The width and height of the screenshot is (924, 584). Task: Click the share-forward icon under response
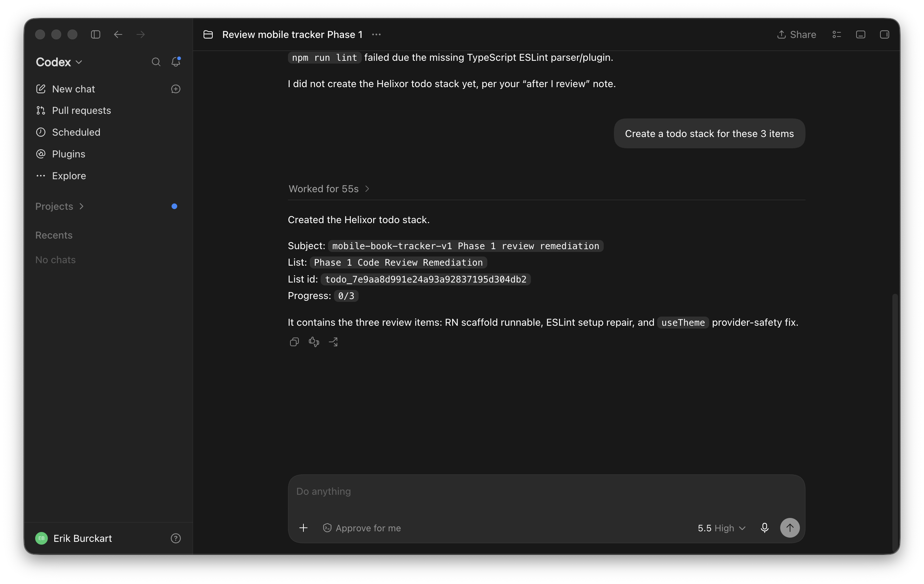coord(333,342)
